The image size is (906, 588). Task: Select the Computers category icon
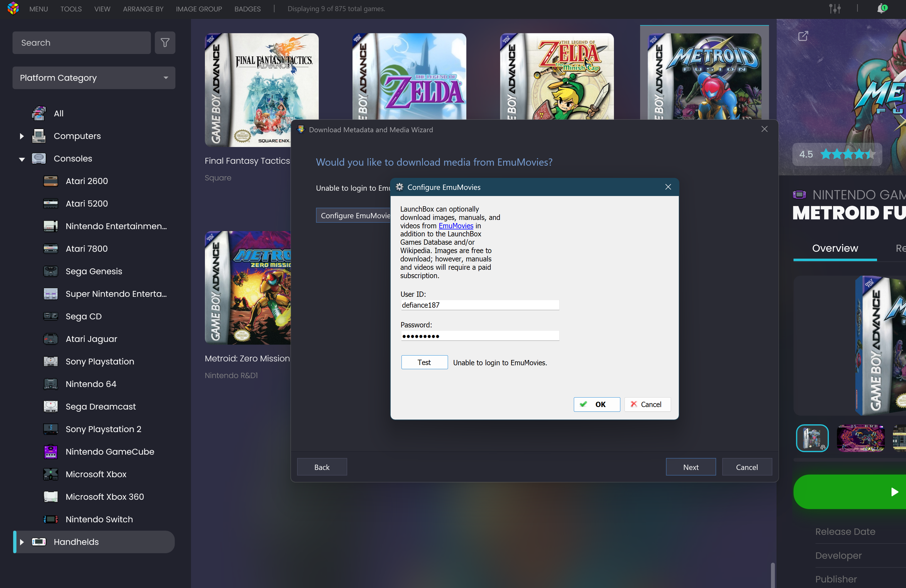[38, 136]
